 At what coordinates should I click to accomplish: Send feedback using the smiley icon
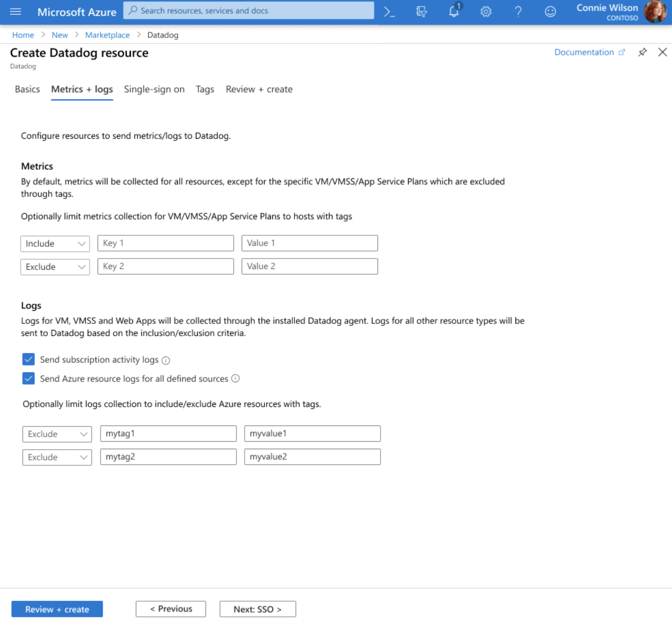tap(550, 12)
